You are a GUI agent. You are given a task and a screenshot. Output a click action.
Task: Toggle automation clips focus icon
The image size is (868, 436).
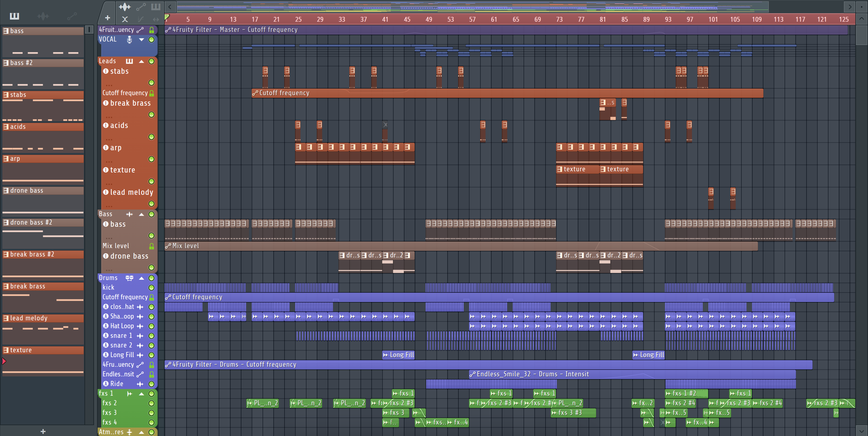[141, 7]
